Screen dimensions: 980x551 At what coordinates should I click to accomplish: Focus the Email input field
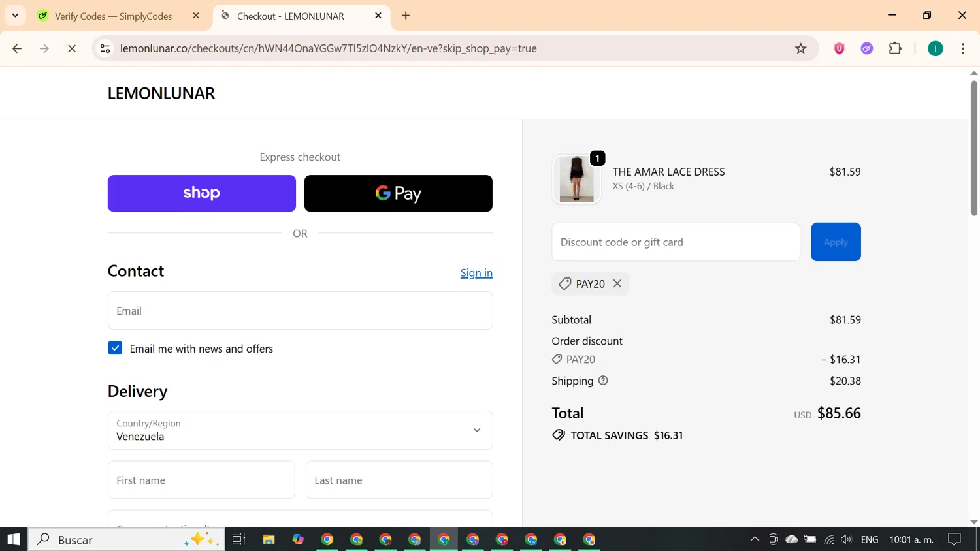pyautogui.click(x=301, y=311)
